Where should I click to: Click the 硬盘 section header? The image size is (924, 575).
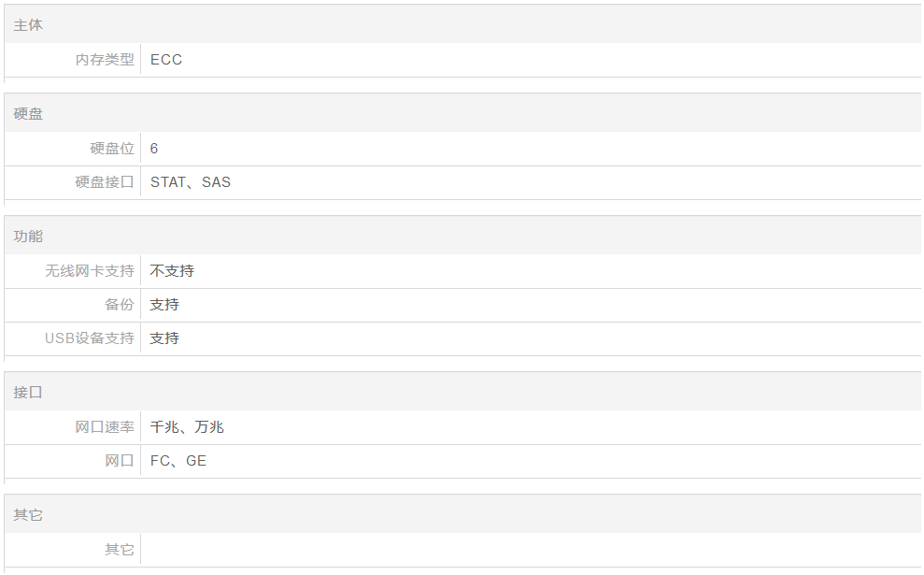tap(28, 113)
